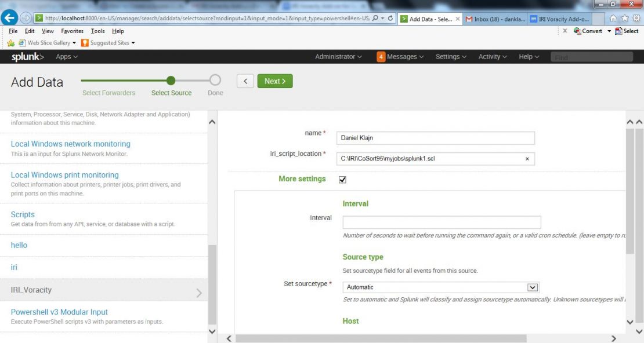Click the source list vertical scrollbar thumb

212,284
